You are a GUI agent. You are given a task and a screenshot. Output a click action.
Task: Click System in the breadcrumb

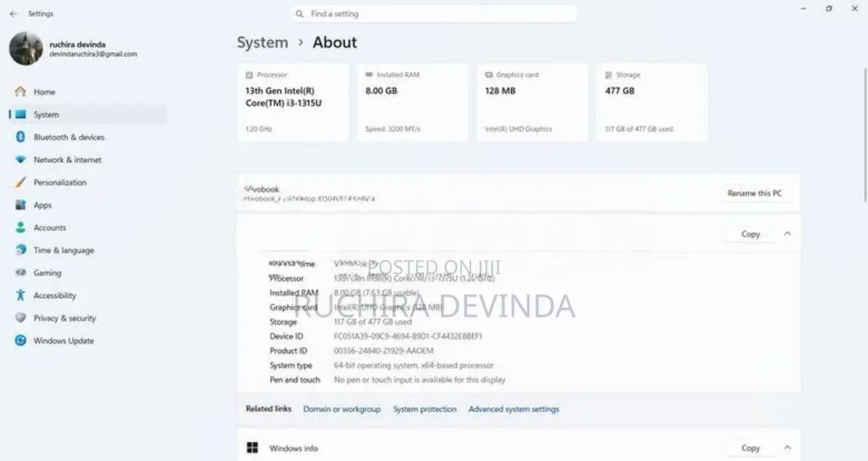click(x=263, y=42)
